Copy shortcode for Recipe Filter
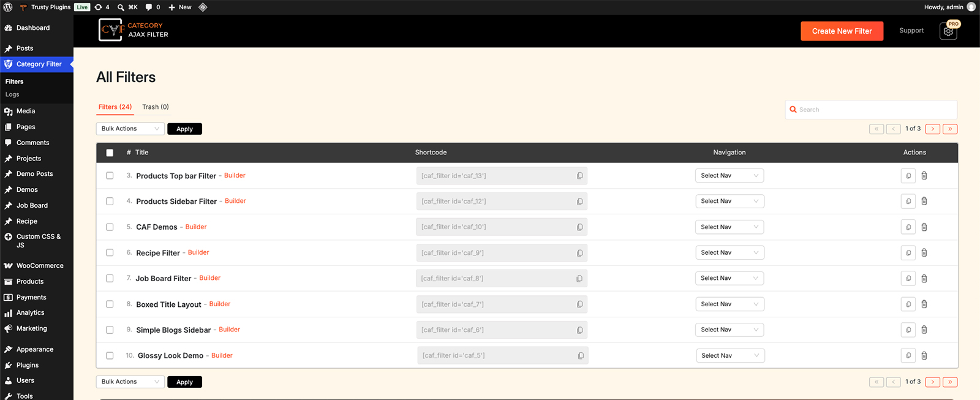Viewport: 980px width, 400px height. click(x=579, y=253)
